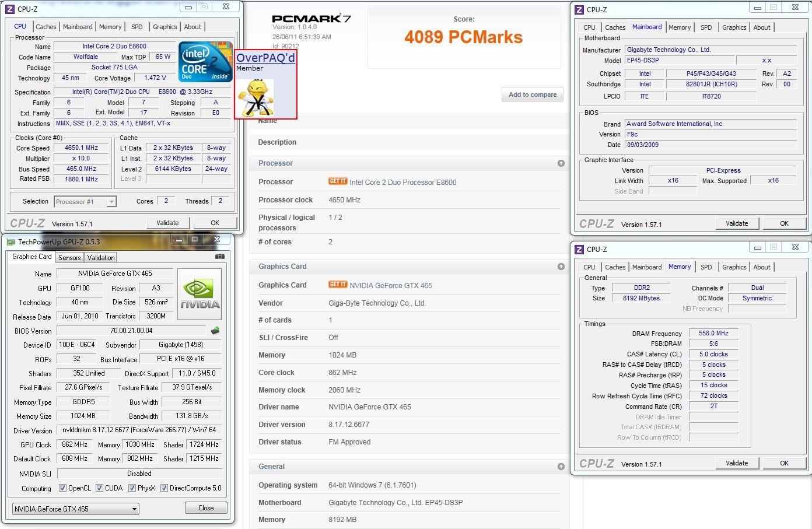Click the motherboard model field EP45-DS3P
The width and height of the screenshot is (812, 529).
[x=679, y=61]
